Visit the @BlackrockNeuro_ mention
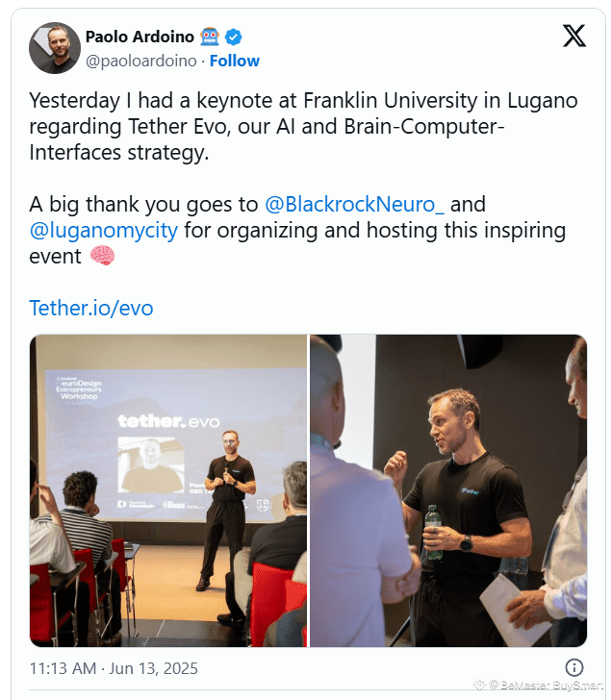 pyautogui.click(x=355, y=204)
